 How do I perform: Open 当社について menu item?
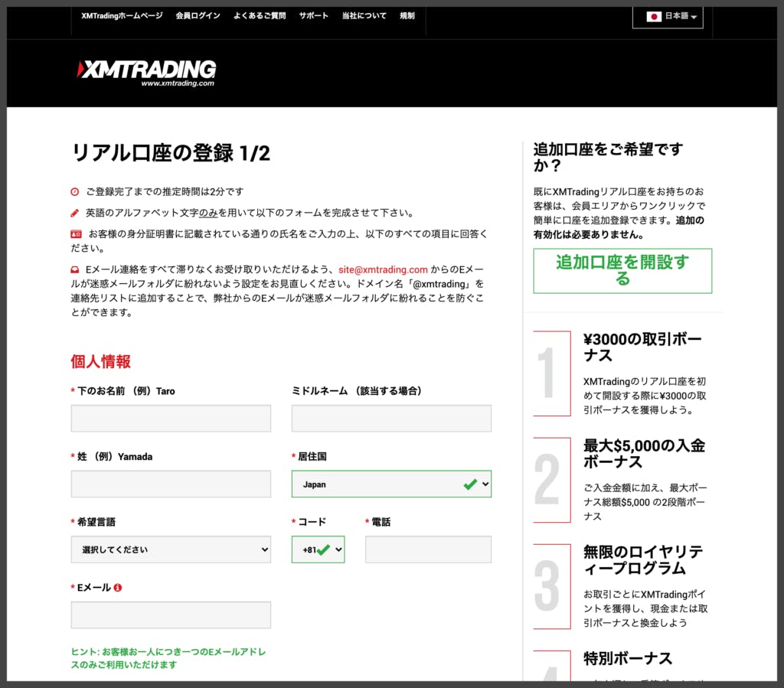[x=364, y=16]
